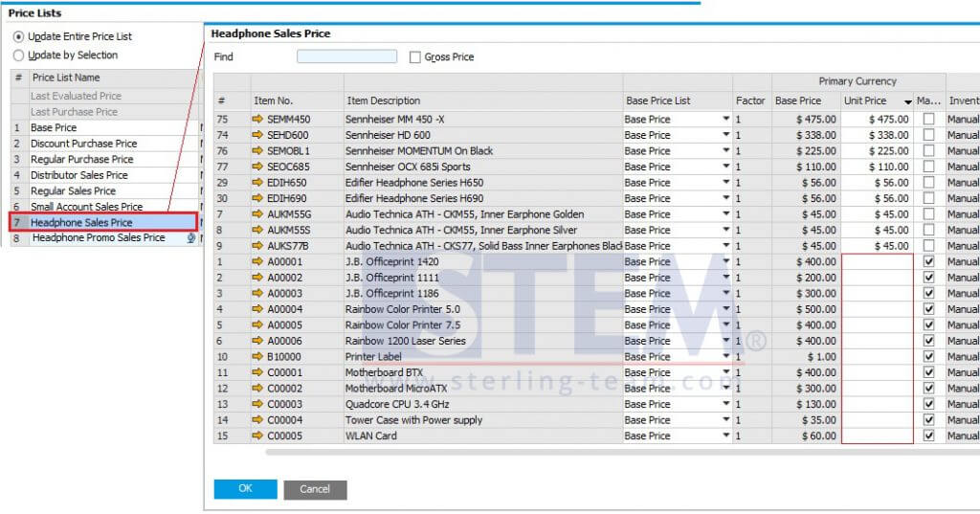The height and width of the screenshot is (514, 980).
Task: Open Base Price List dropdown for Edifier H690
Action: [x=725, y=198]
